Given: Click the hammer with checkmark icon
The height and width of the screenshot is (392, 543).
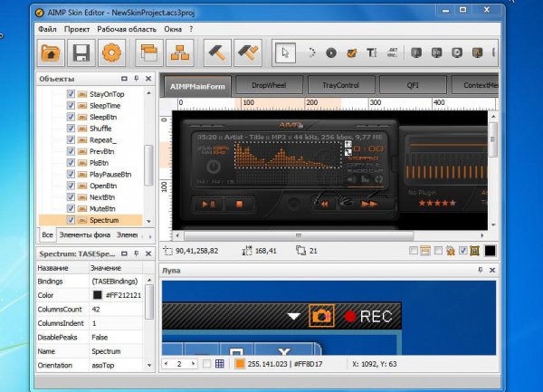Looking at the screenshot, I should (248, 53).
